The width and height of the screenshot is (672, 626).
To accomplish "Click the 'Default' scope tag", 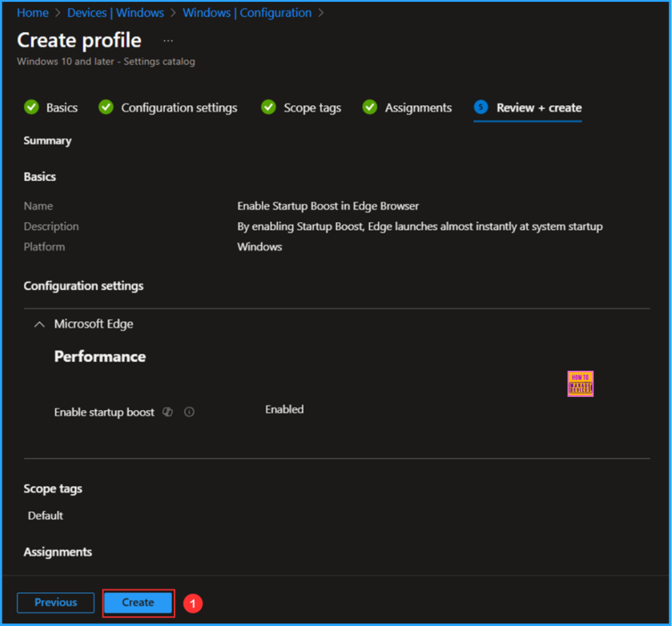I will (45, 516).
